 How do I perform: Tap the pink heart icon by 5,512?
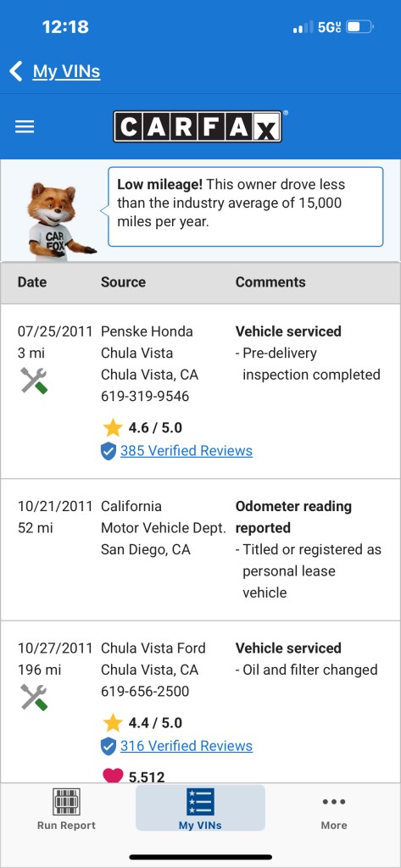[x=113, y=776]
